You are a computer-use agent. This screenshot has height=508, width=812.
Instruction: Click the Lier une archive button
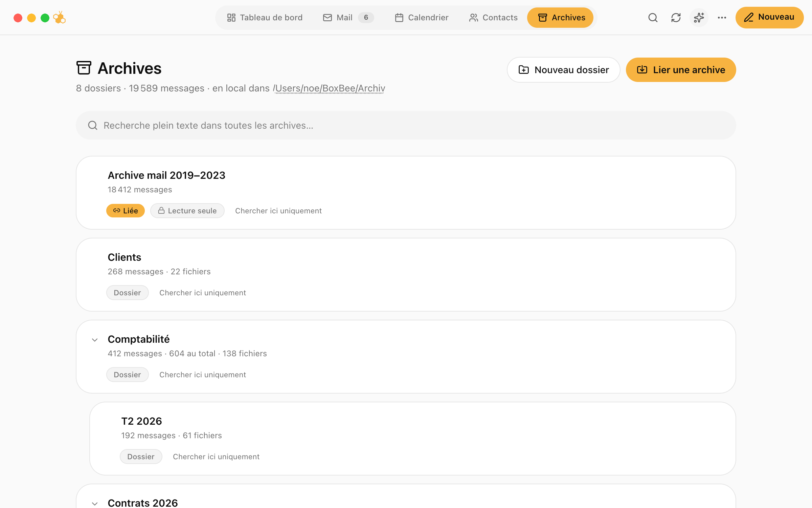tap(681, 70)
